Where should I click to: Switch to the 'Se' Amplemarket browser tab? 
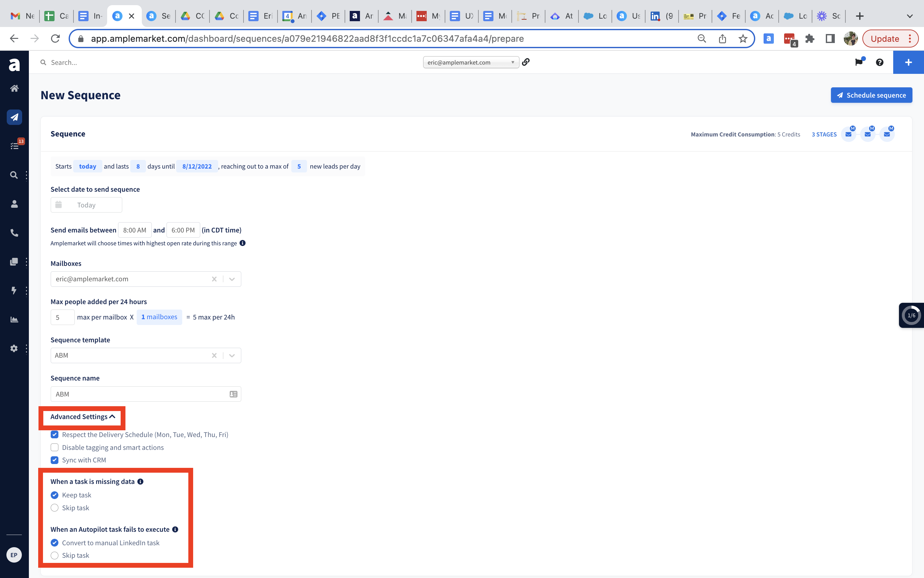coord(159,16)
